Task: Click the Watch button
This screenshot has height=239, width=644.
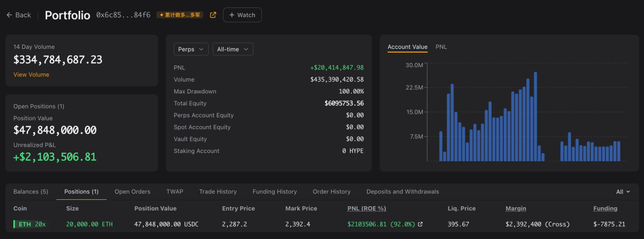Action: tap(242, 15)
